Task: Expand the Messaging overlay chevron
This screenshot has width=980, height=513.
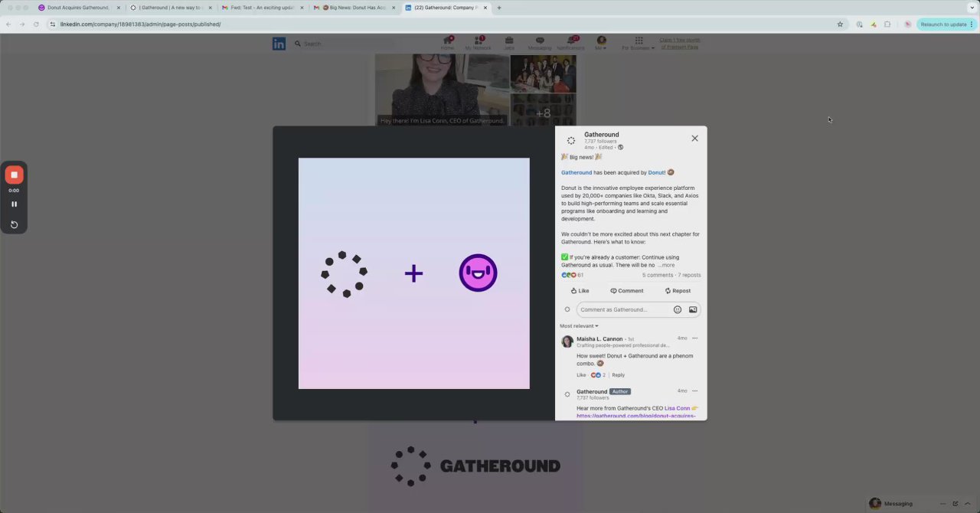Action: tap(967, 503)
